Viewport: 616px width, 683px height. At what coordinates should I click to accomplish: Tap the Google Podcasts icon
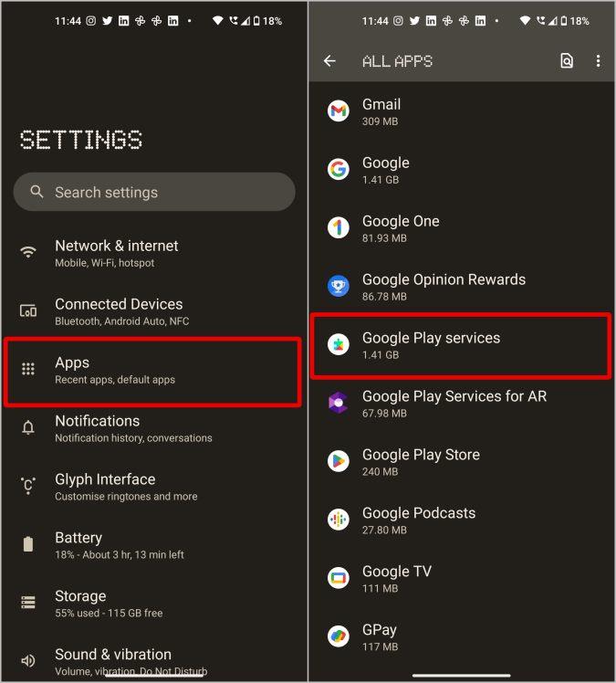(x=339, y=520)
